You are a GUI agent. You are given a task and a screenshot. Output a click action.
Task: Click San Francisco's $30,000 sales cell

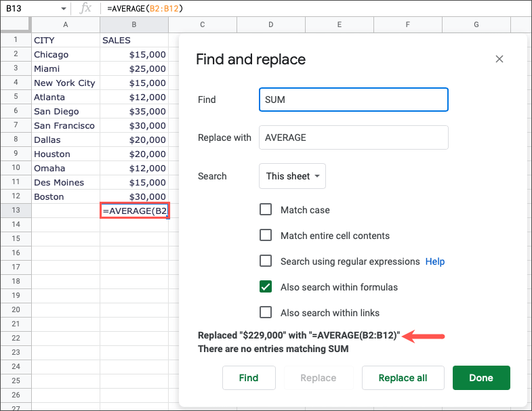click(x=134, y=125)
